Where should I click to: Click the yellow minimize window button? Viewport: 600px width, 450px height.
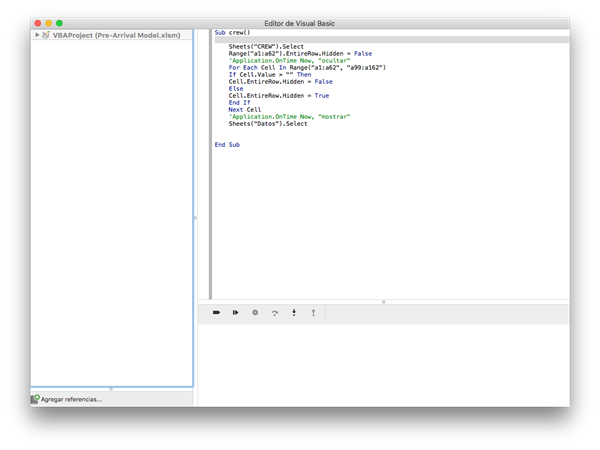47,22
